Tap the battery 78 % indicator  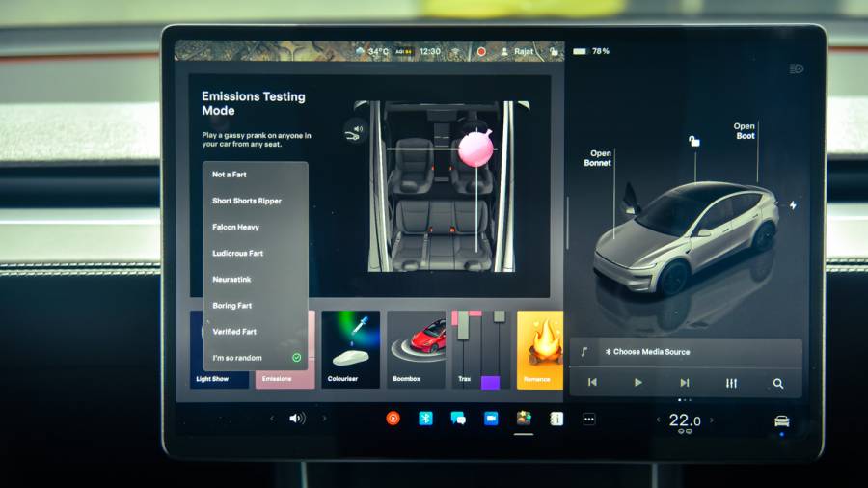tap(591, 51)
